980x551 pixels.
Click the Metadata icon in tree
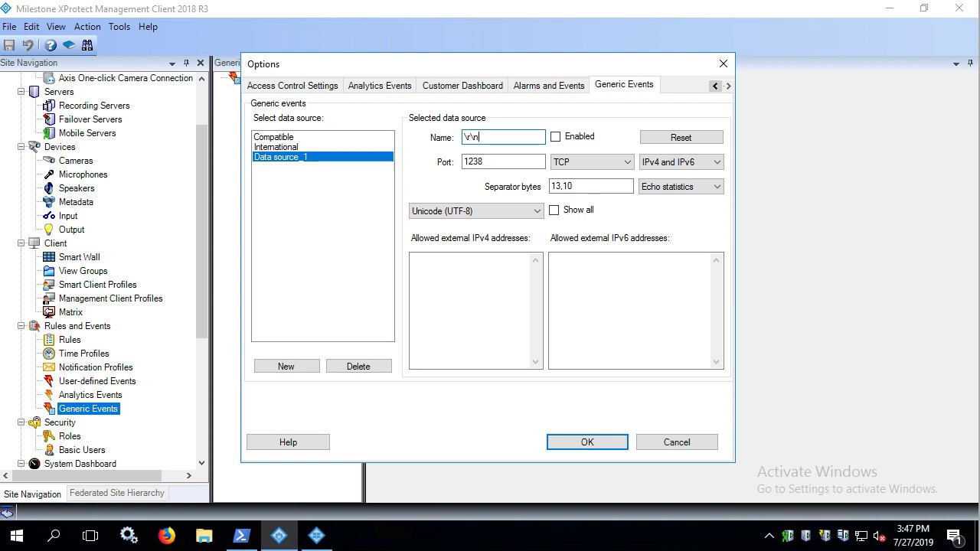coord(49,202)
